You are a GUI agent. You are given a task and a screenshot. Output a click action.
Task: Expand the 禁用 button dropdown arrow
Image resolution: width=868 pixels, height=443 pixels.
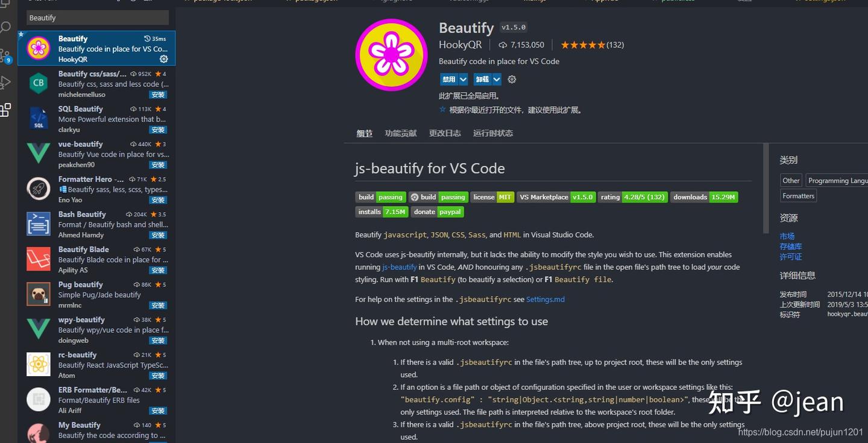coord(462,79)
